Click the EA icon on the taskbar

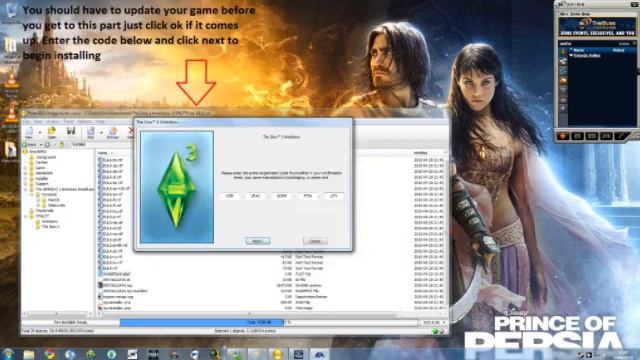click(319, 354)
